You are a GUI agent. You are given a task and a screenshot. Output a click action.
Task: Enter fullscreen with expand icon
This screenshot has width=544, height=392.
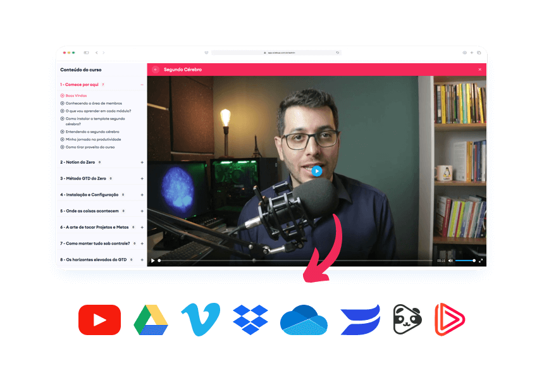point(481,260)
